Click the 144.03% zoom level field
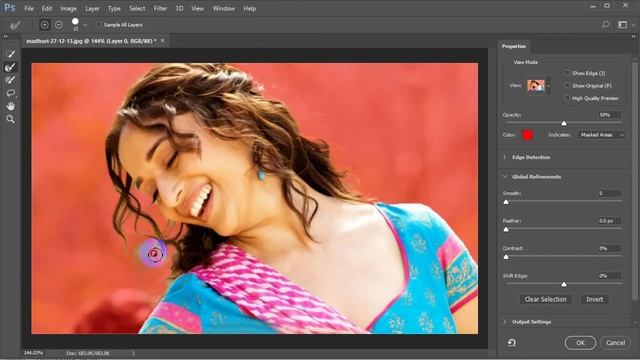 coord(33,353)
